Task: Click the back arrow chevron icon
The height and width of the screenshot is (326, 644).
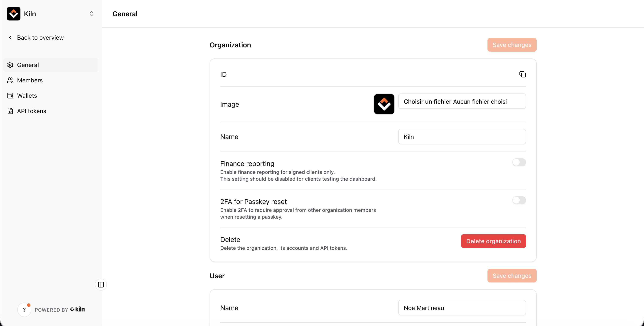Action: [x=10, y=38]
